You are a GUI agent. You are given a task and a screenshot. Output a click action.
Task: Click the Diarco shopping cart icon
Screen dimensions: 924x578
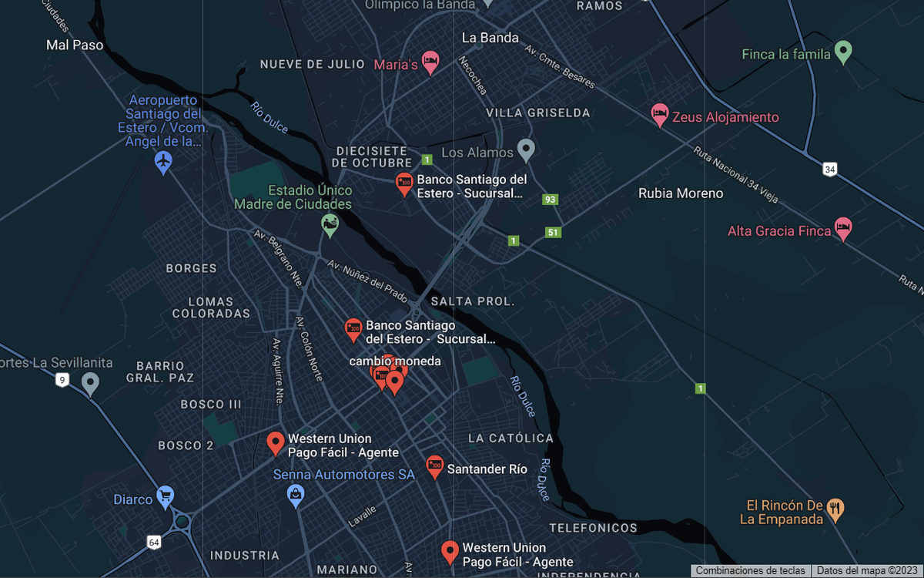166,497
